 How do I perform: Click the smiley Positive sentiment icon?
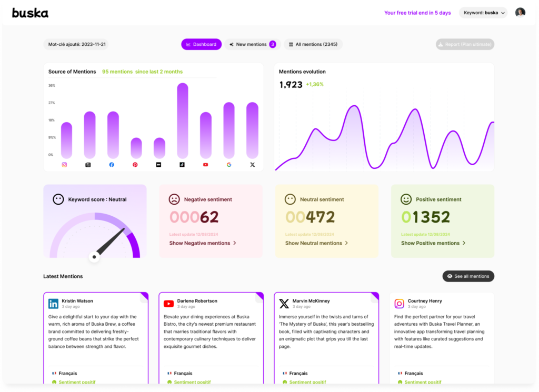tap(406, 199)
